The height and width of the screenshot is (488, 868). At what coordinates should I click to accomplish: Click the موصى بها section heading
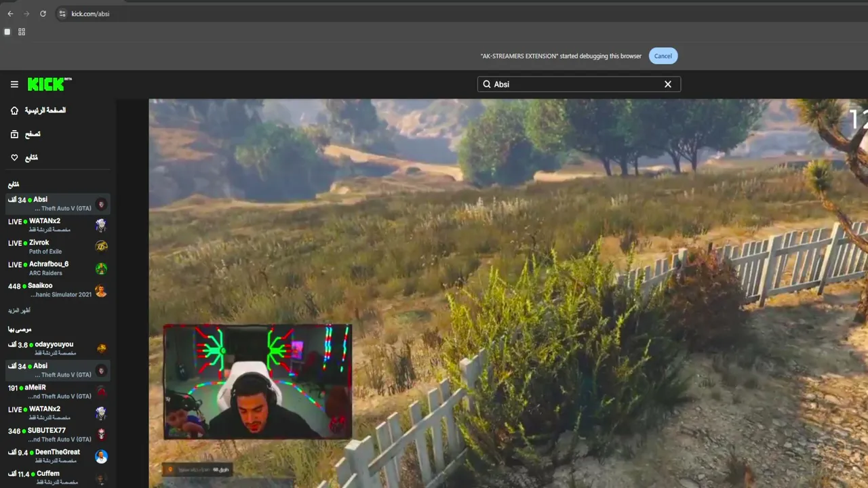coord(20,329)
